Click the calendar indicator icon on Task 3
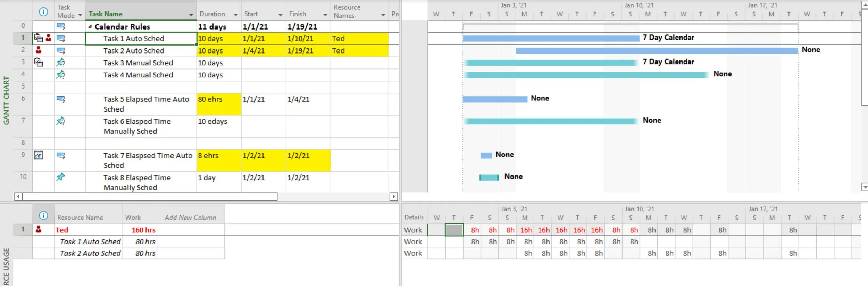Image resolution: width=868 pixels, height=286 pixels. click(x=38, y=62)
